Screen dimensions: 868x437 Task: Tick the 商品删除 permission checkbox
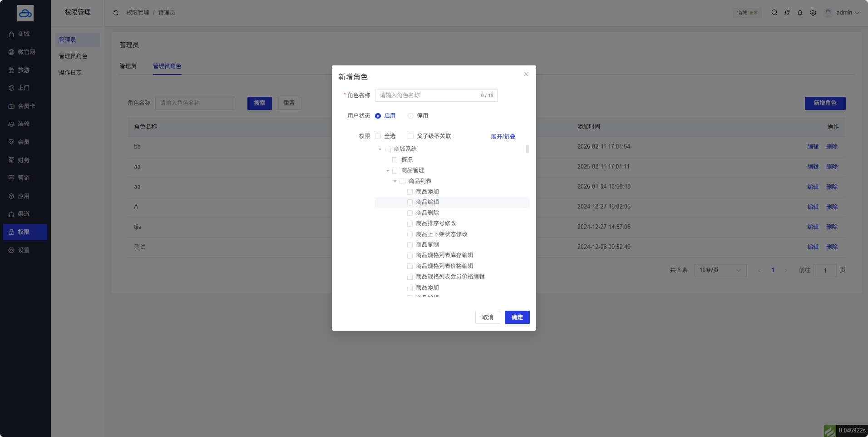pos(410,213)
